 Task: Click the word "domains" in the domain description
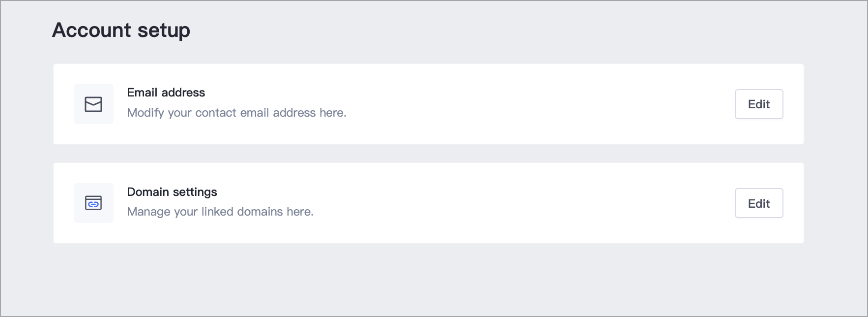(x=260, y=212)
